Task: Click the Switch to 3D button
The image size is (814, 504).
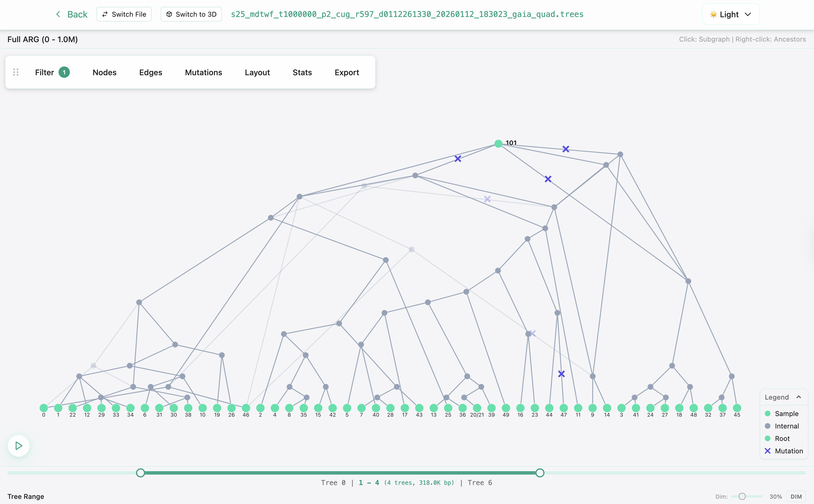Action: (191, 14)
